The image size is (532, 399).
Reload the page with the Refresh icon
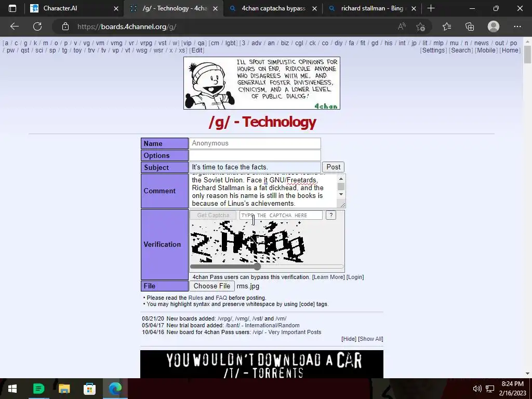(37, 26)
